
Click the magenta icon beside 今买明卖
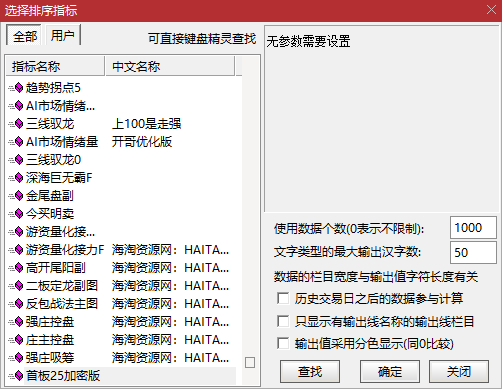pyautogui.click(x=19, y=214)
